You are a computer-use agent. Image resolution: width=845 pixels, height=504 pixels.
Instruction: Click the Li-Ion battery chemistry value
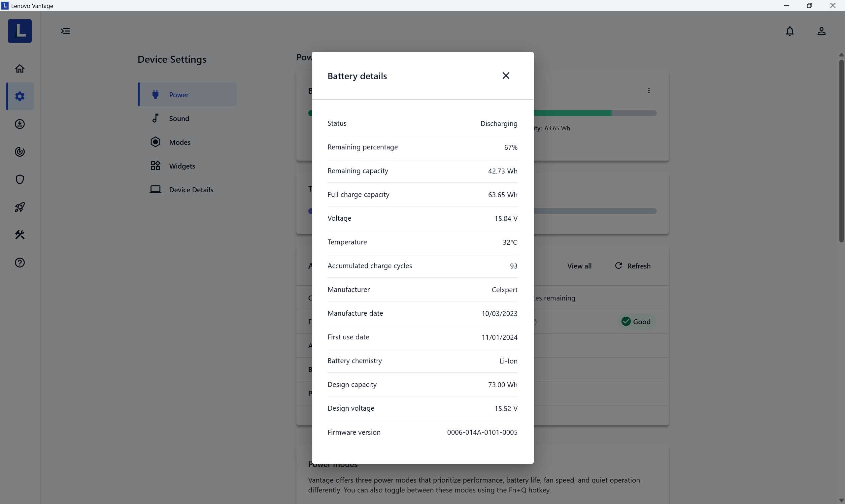pyautogui.click(x=508, y=361)
